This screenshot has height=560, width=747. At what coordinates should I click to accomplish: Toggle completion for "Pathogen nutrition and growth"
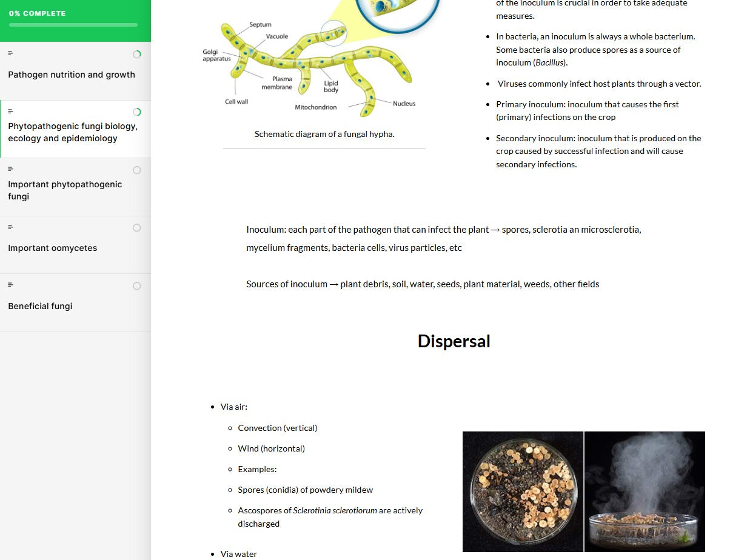[137, 54]
